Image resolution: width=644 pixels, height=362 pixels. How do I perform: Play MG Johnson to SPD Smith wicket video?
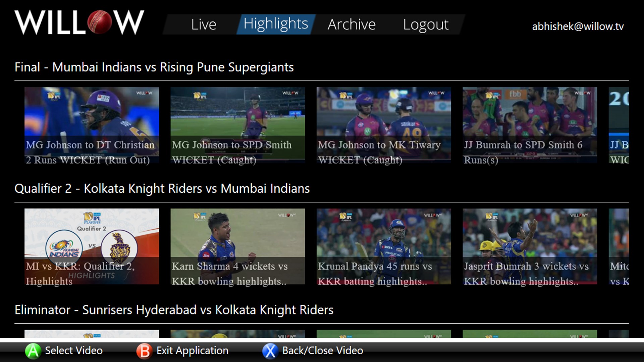(x=237, y=125)
